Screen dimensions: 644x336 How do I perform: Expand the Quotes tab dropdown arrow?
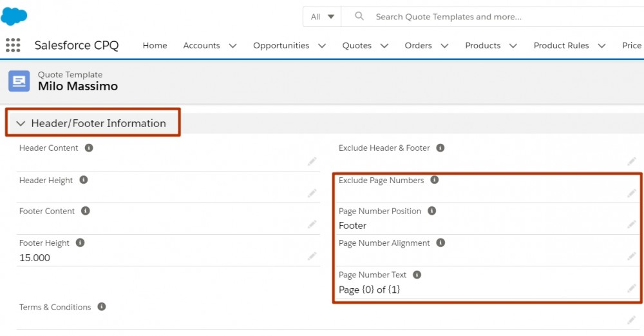point(384,46)
